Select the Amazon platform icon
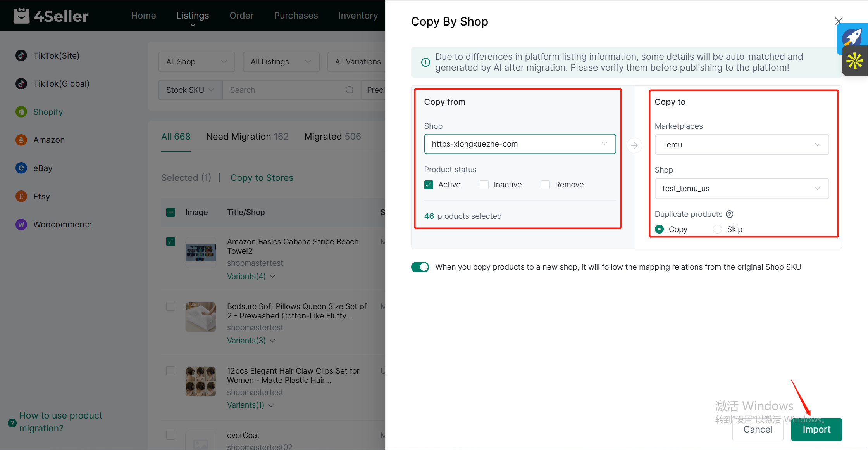Viewport: 868px width, 450px height. point(21,140)
